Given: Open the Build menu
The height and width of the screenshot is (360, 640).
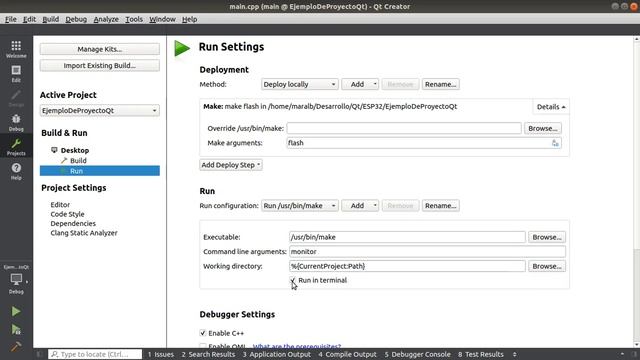Looking at the screenshot, I should 51,19.
